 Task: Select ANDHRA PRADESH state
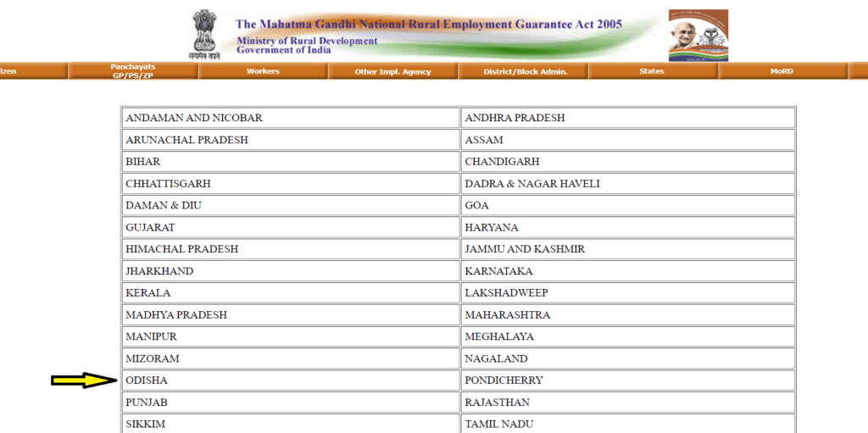coord(515,118)
